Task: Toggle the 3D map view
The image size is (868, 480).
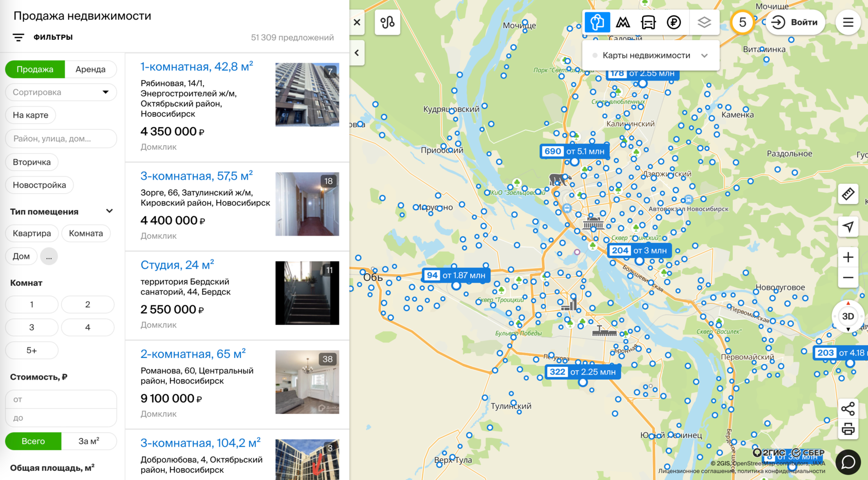Action: click(848, 316)
